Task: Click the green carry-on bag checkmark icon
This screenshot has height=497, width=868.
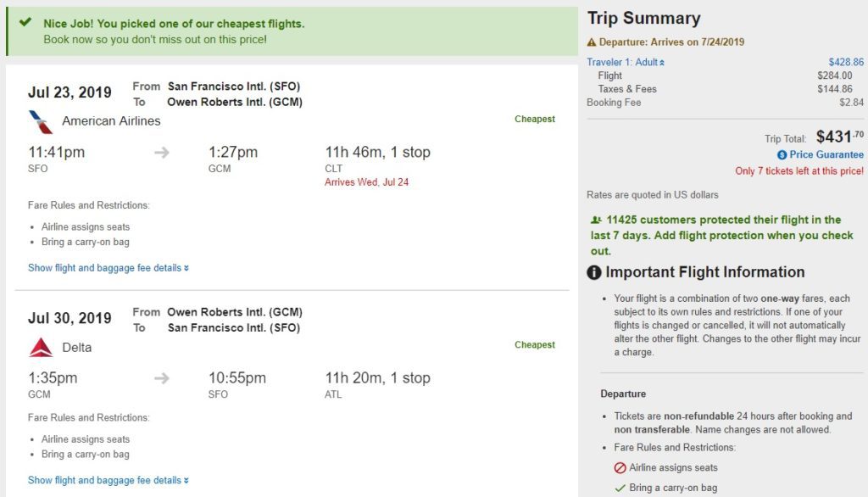Action: (620, 488)
